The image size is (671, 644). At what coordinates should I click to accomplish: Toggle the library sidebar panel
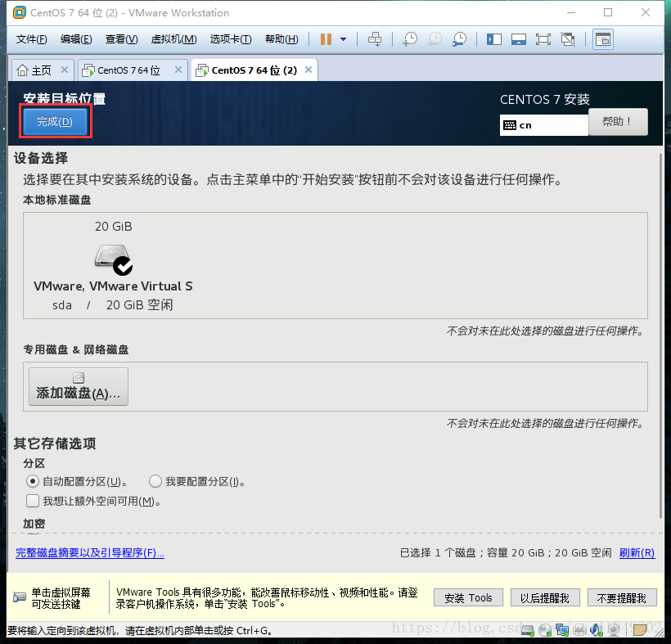coord(493,39)
